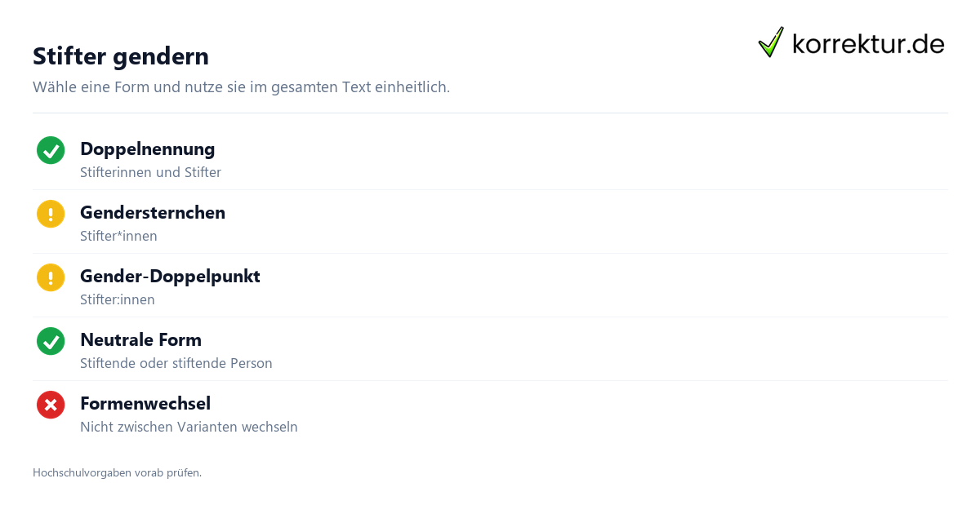Click the yellow warning icon beside Gendersternchen
980x514 pixels.
point(51,214)
